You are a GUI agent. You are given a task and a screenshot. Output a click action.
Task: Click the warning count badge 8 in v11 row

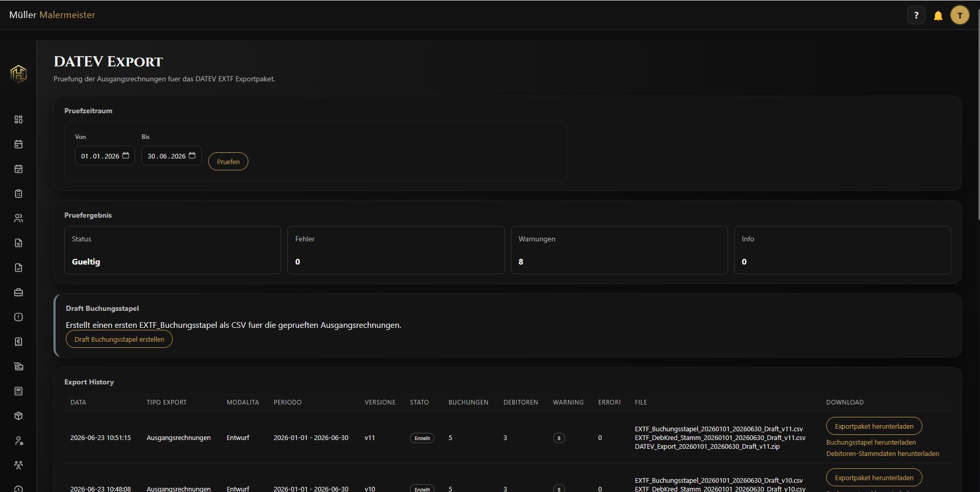[559, 438]
